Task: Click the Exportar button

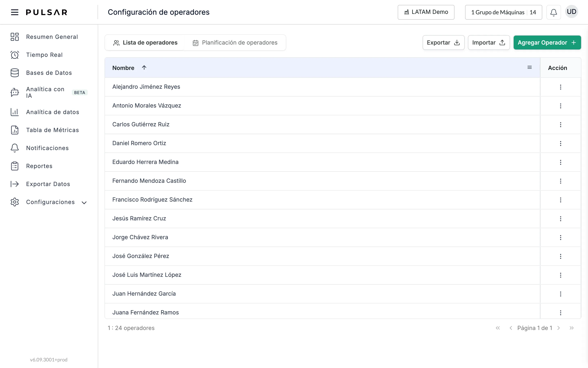Action: (443, 43)
